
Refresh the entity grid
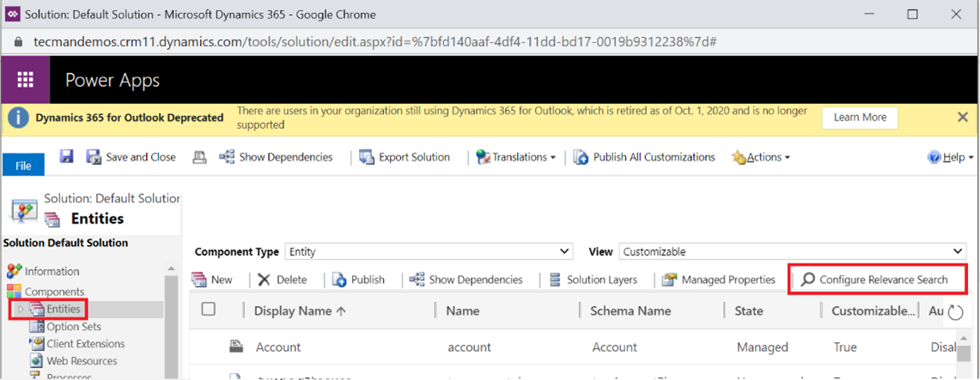[x=956, y=312]
